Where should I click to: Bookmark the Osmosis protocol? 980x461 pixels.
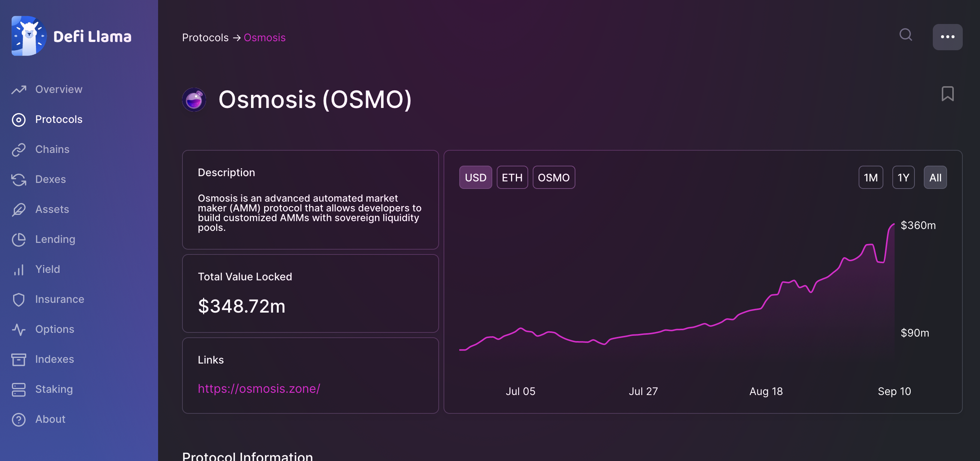coord(947,94)
